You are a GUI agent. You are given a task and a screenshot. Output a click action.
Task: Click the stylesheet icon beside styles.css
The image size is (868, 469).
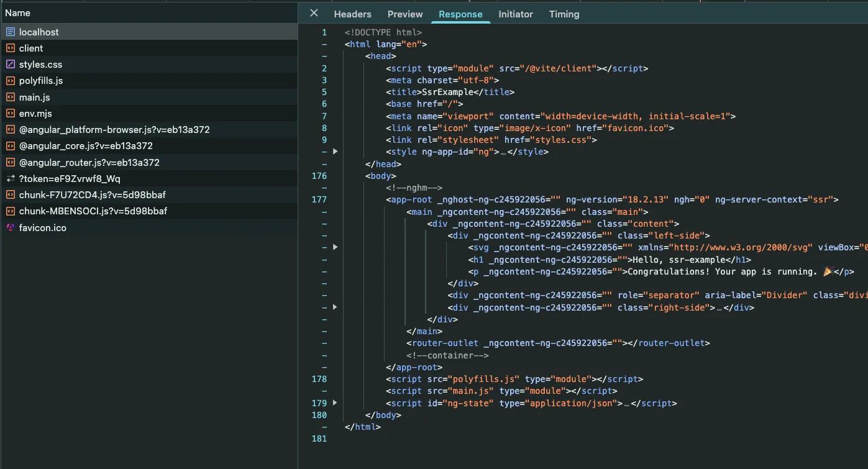click(11, 64)
